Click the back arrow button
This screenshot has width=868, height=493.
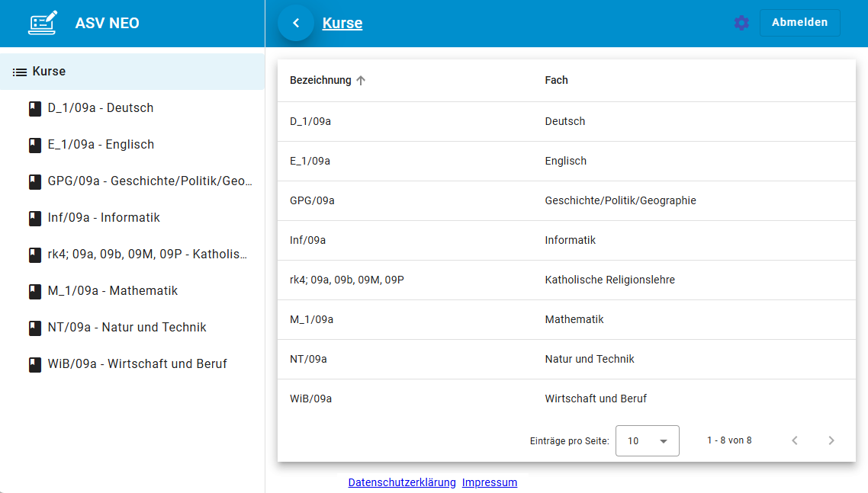coord(296,23)
